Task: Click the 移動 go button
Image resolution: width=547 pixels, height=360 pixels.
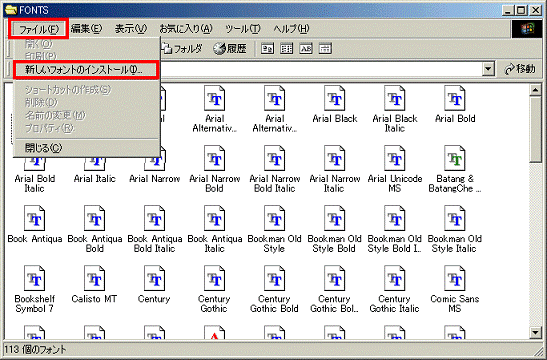Action: [x=520, y=69]
